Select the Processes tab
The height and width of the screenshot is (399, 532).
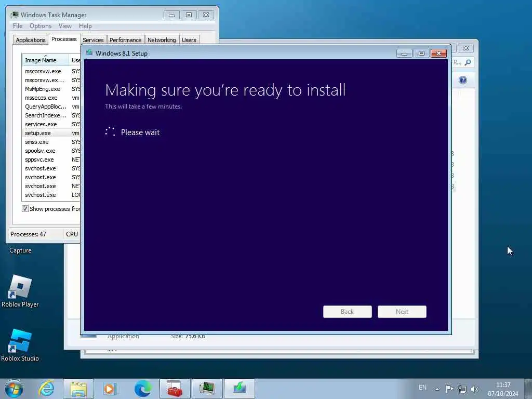[64, 39]
